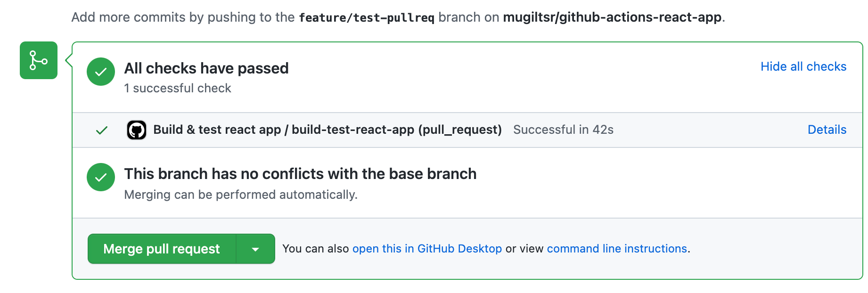Viewport: 868px width, 293px height.
Task: Click the no conflicts with base branch heading
Action: click(300, 174)
